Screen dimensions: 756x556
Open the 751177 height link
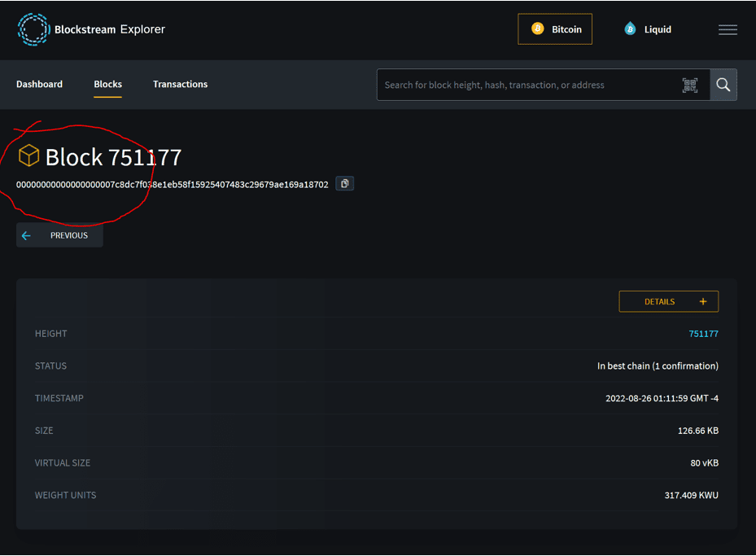(703, 334)
